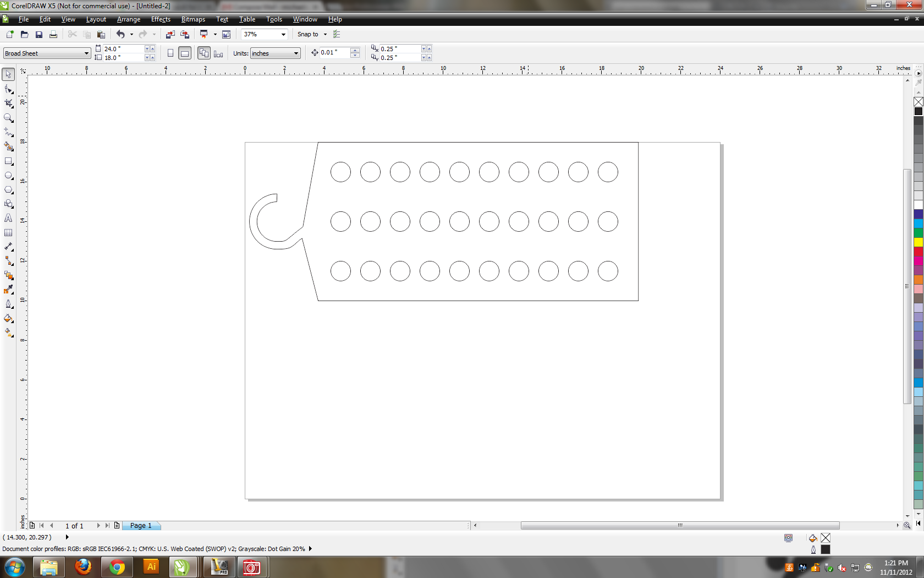
Task: Open the 37% zoom level dropdown
Action: [x=283, y=34]
